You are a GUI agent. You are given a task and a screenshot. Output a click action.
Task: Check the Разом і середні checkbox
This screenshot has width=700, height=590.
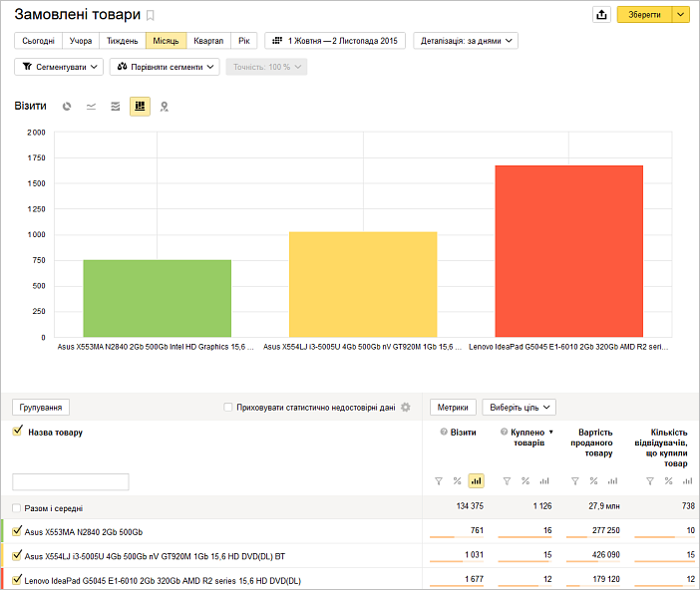(17, 508)
